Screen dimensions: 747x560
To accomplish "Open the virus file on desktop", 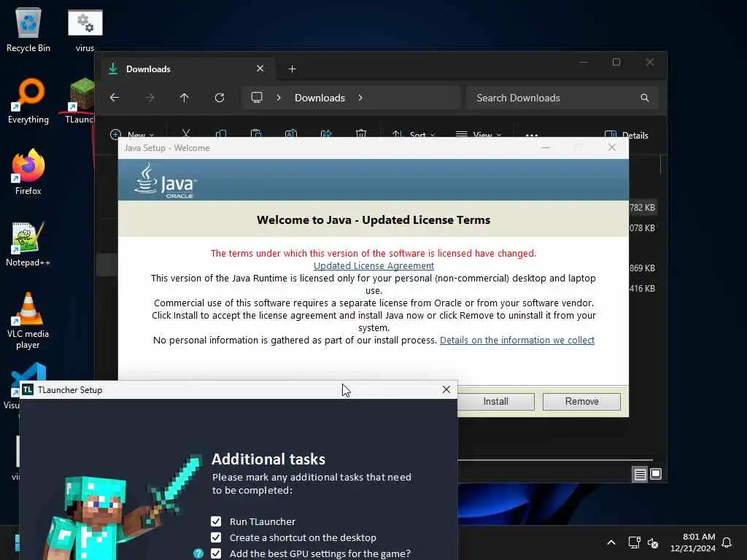I will click(x=85, y=30).
